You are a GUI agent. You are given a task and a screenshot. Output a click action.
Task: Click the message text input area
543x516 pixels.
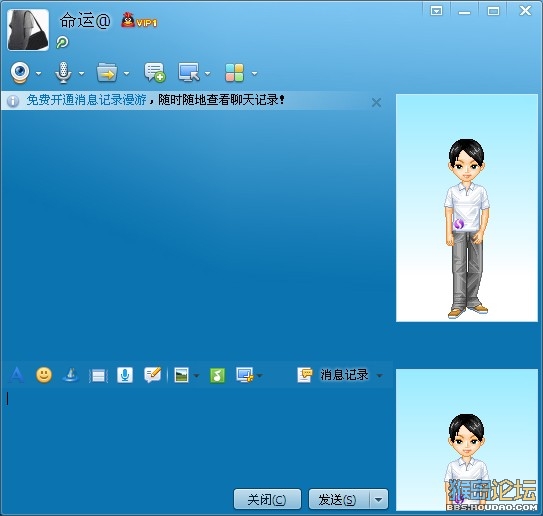pyautogui.click(x=197, y=436)
